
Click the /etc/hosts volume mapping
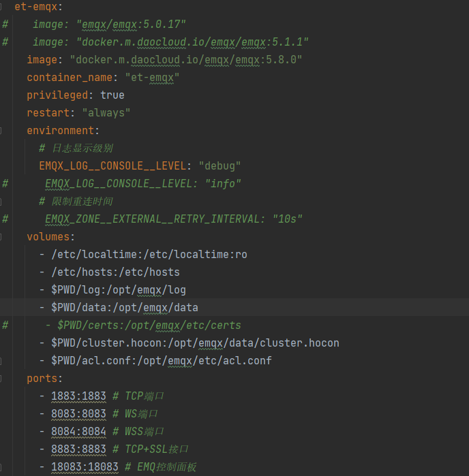[115, 272]
